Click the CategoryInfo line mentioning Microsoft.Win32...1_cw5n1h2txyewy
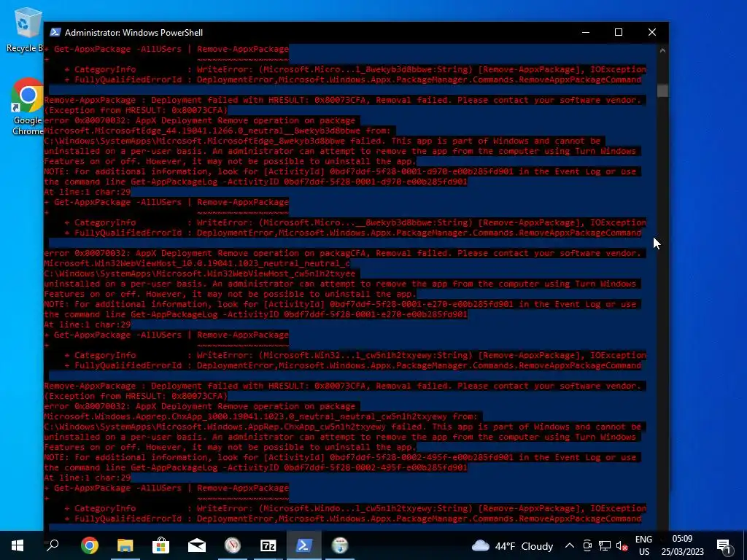Image resolution: width=747 pixels, height=560 pixels. (355, 355)
